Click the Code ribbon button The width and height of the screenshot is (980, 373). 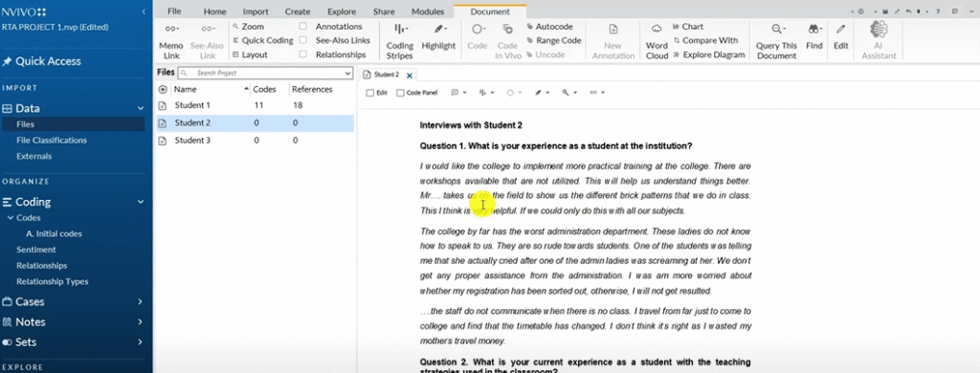(478, 37)
